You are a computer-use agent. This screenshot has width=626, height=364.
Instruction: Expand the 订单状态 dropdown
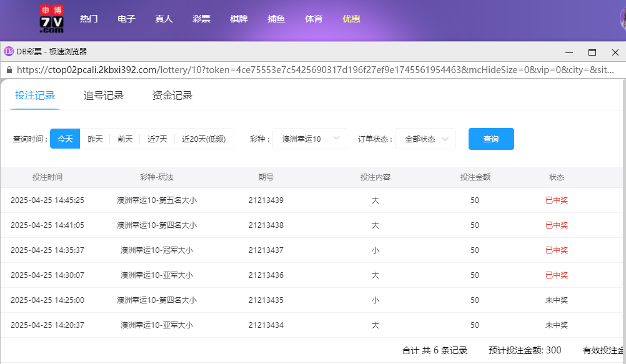tap(425, 139)
